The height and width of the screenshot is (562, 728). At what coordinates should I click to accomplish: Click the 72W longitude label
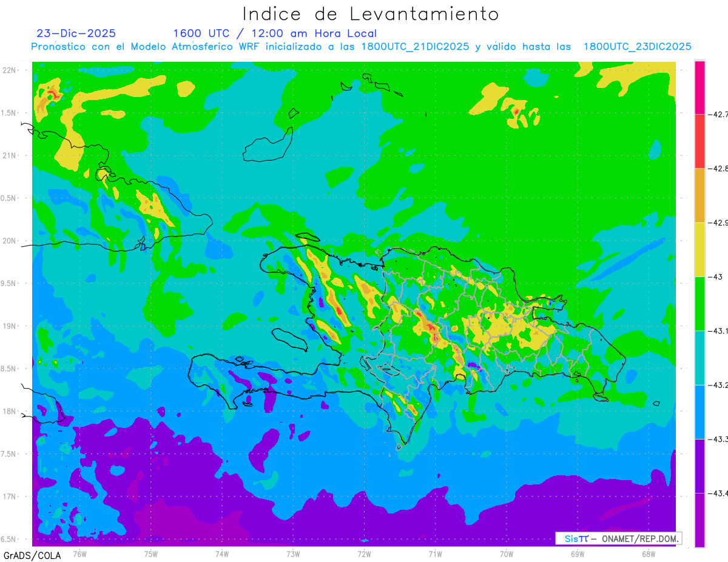point(364,554)
